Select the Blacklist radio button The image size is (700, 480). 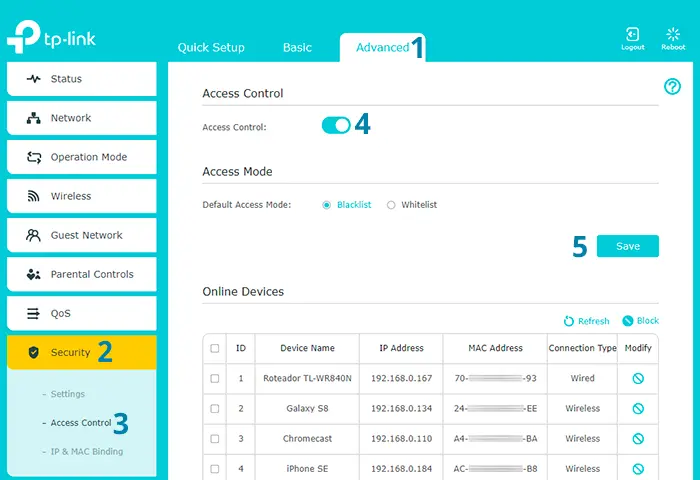click(x=327, y=205)
